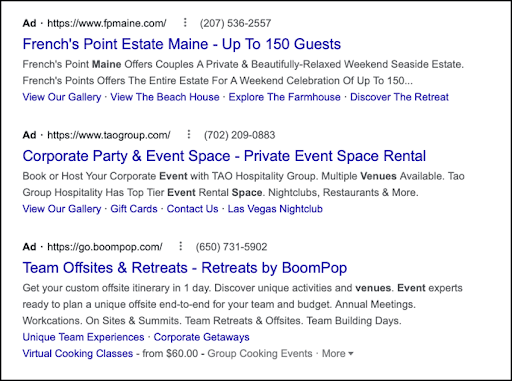Viewport: 512px width, 381px height.
Task: Open the three-dot menu for taogroup.com ad
Action: [189, 134]
